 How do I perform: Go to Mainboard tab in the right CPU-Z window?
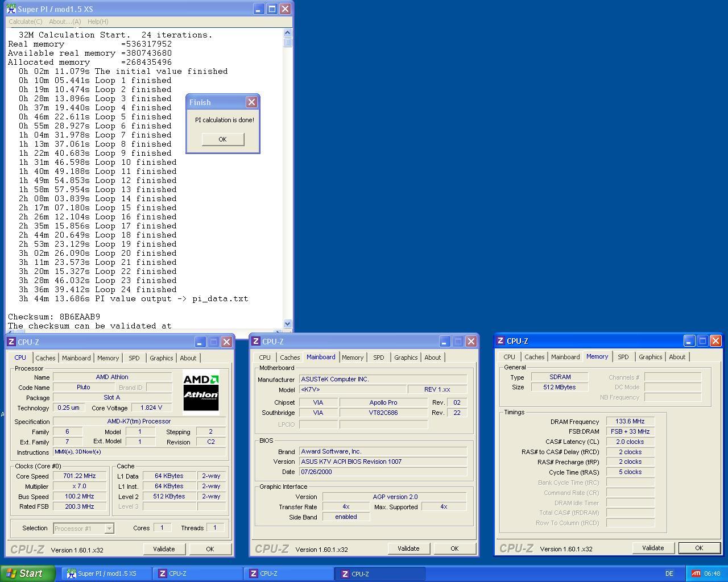click(x=565, y=357)
